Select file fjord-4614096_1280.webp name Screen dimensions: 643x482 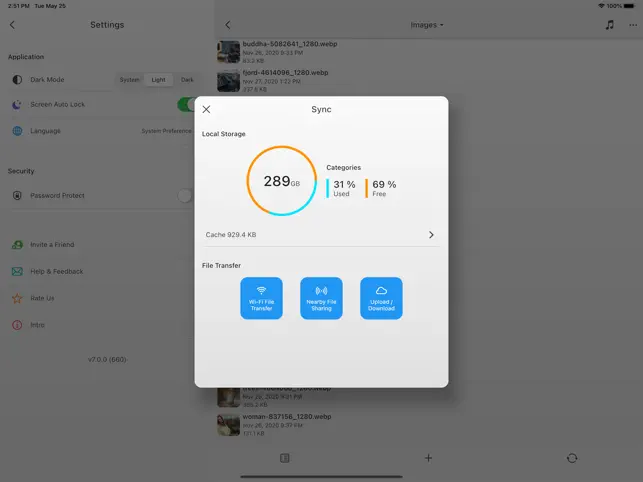285,73
